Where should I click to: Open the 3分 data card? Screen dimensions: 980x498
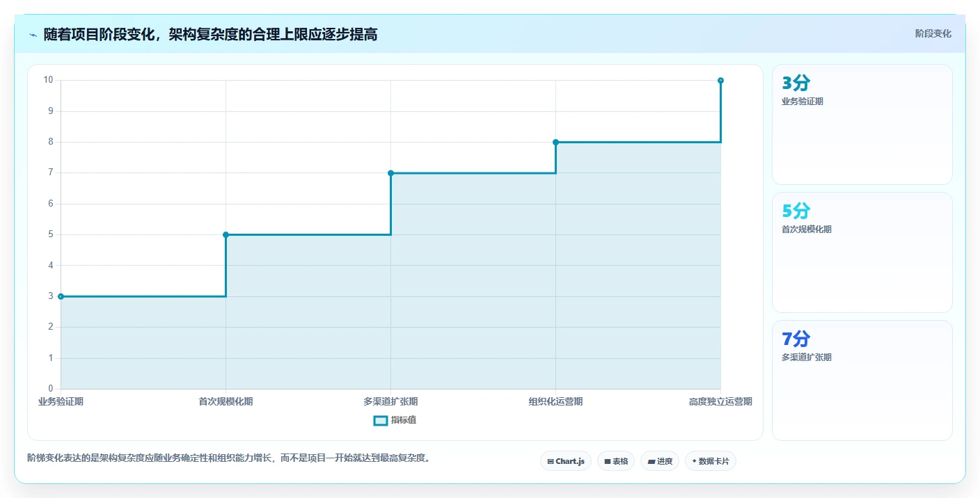862,124
